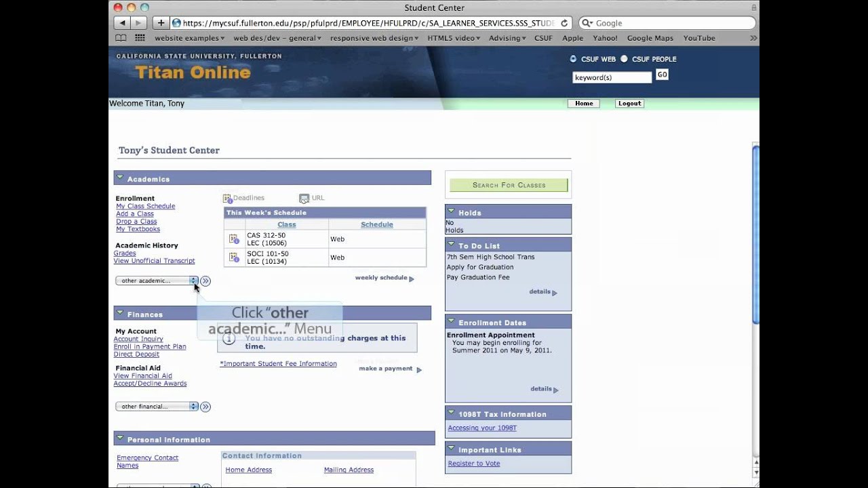This screenshot has width=868, height=488.
Task: Collapse the Enrollment Dates panel triangle
Action: [451, 321]
